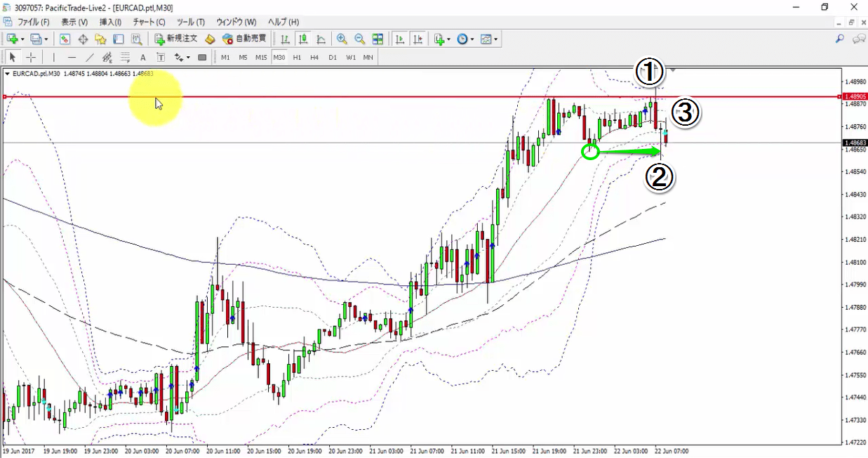The height and width of the screenshot is (458, 868).
Task: Select the M30 timeframe button
Action: [x=279, y=58]
